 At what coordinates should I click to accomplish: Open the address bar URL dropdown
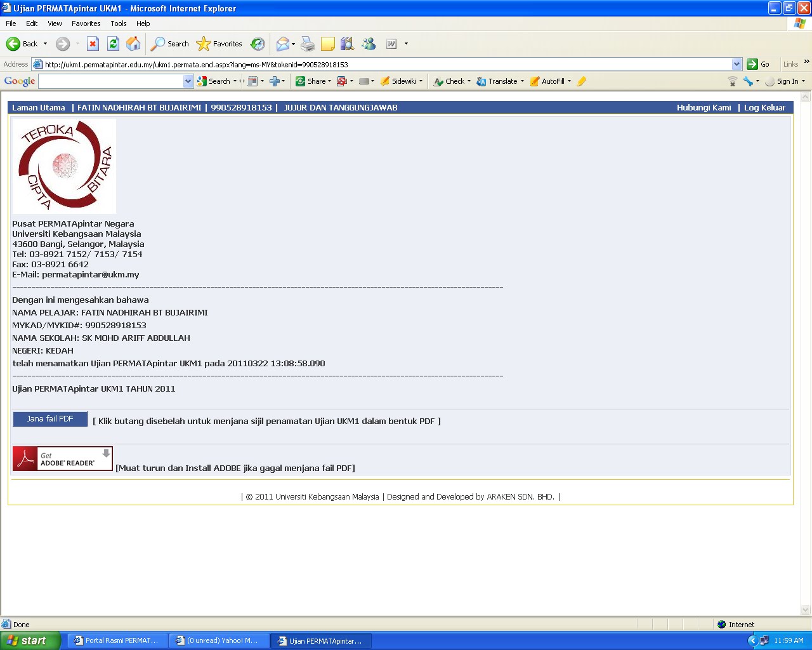coord(737,64)
